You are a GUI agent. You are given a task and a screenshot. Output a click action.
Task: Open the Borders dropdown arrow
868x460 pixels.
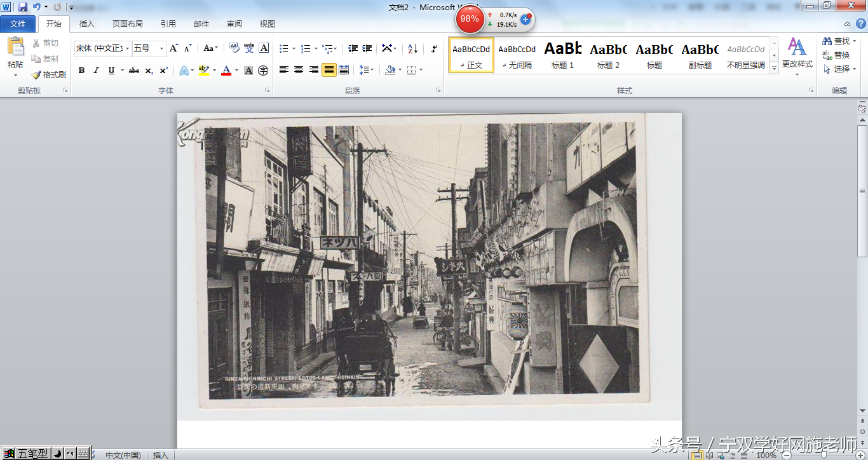421,70
